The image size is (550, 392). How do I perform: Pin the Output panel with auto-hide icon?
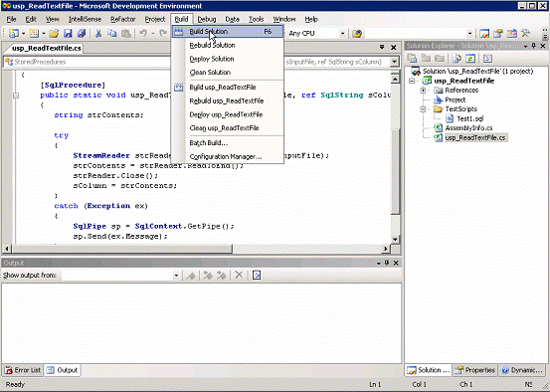point(387,263)
